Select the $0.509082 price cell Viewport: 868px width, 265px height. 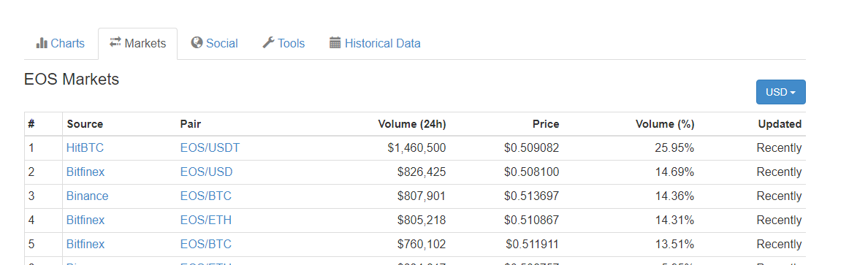click(x=531, y=148)
